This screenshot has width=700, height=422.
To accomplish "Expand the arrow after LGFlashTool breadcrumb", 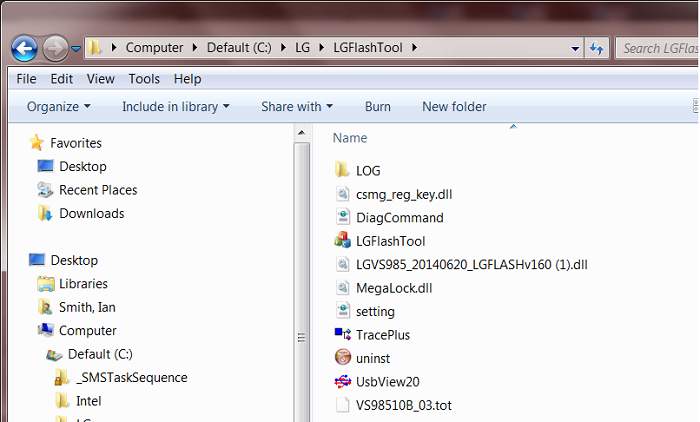I will pyautogui.click(x=414, y=47).
